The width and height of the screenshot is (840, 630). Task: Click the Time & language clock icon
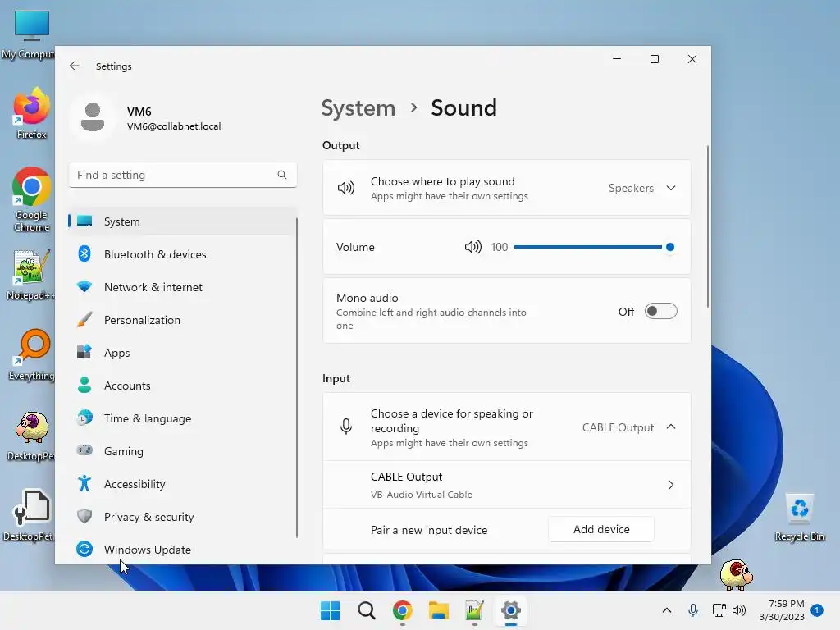pyautogui.click(x=84, y=418)
